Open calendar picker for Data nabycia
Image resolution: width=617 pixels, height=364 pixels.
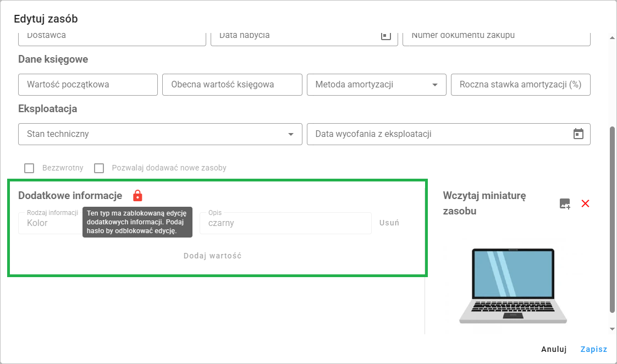coord(385,35)
